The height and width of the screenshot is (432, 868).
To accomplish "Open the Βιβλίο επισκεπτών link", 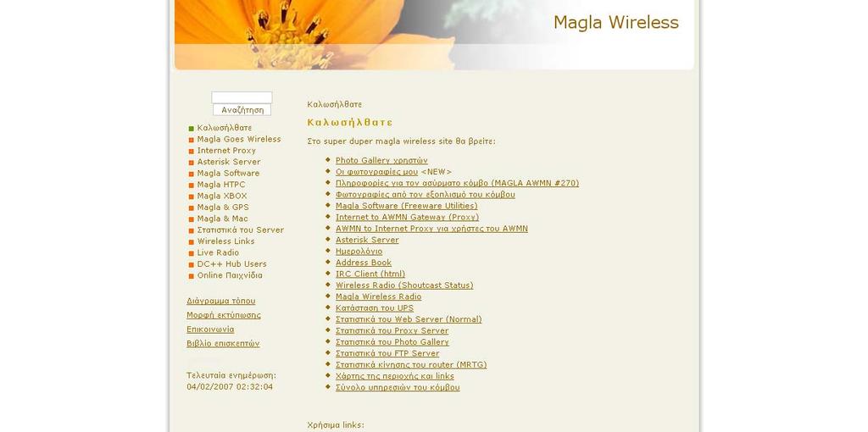I will pyautogui.click(x=223, y=344).
